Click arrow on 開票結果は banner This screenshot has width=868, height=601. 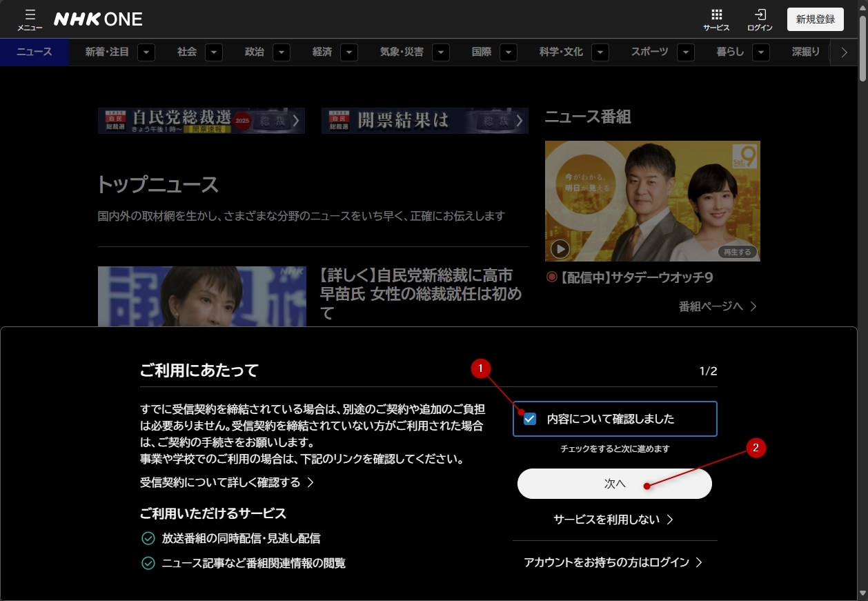(519, 121)
